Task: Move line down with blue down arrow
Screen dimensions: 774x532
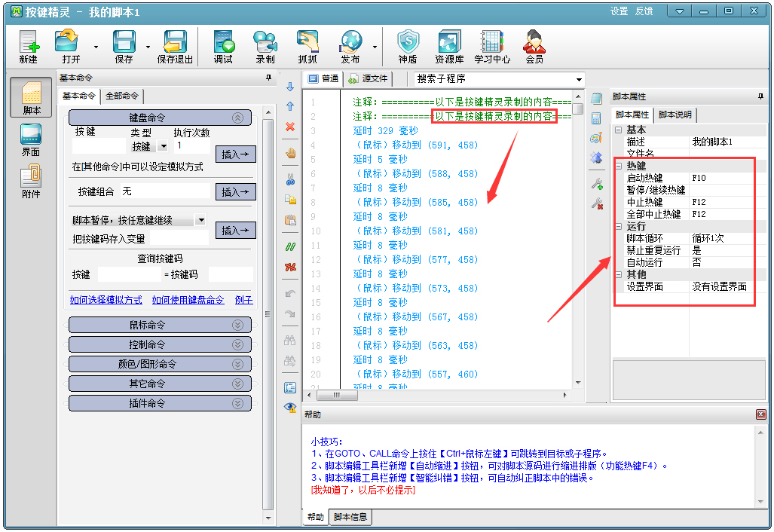Action: point(290,87)
